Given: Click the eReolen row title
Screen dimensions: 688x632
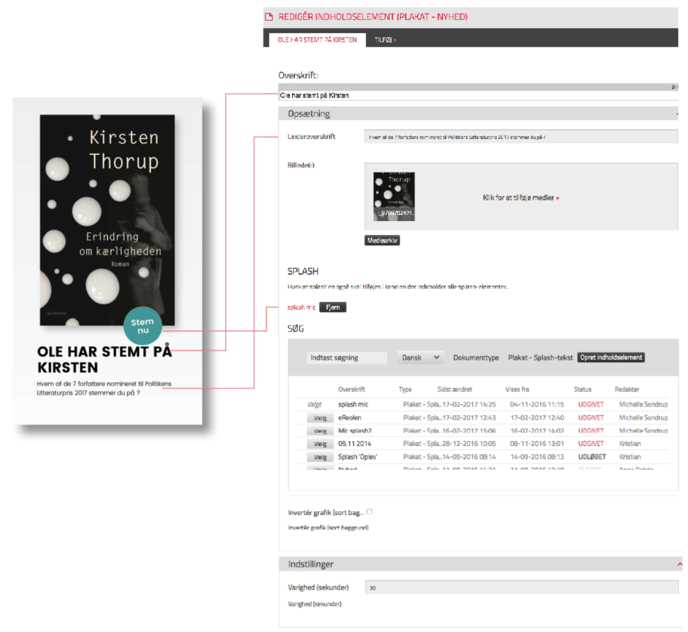Looking at the screenshot, I should click(x=350, y=417).
